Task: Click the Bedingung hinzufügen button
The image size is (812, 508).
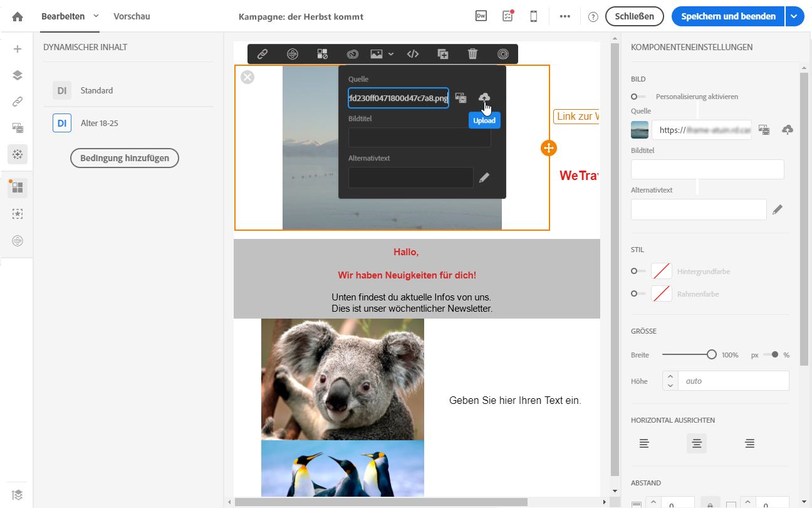Action: tap(125, 158)
